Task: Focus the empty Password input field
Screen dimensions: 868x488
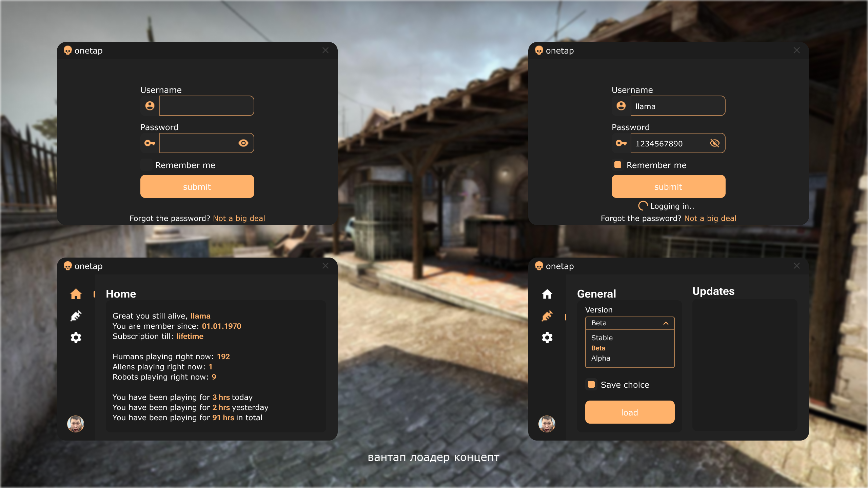Action: coord(207,143)
